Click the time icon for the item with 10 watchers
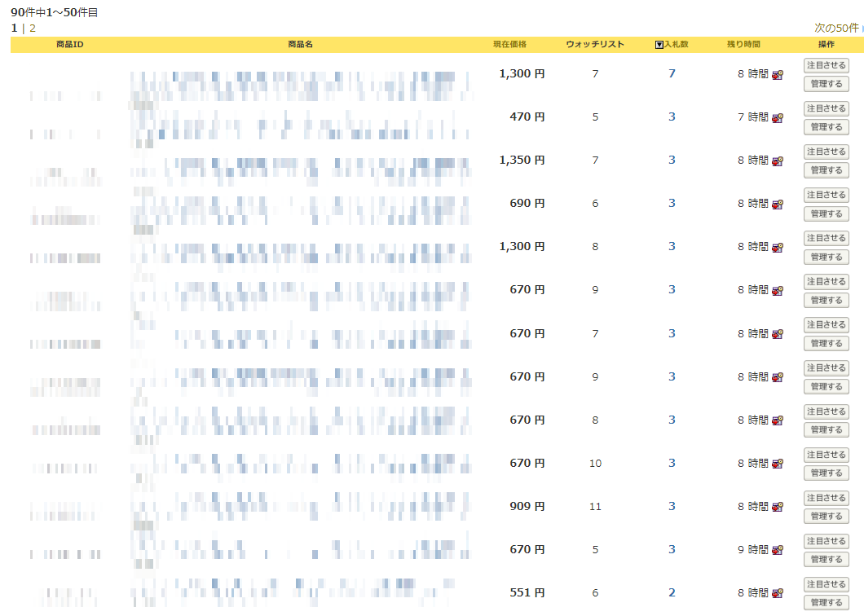Screen dimensions: 864x616 (778, 464)
